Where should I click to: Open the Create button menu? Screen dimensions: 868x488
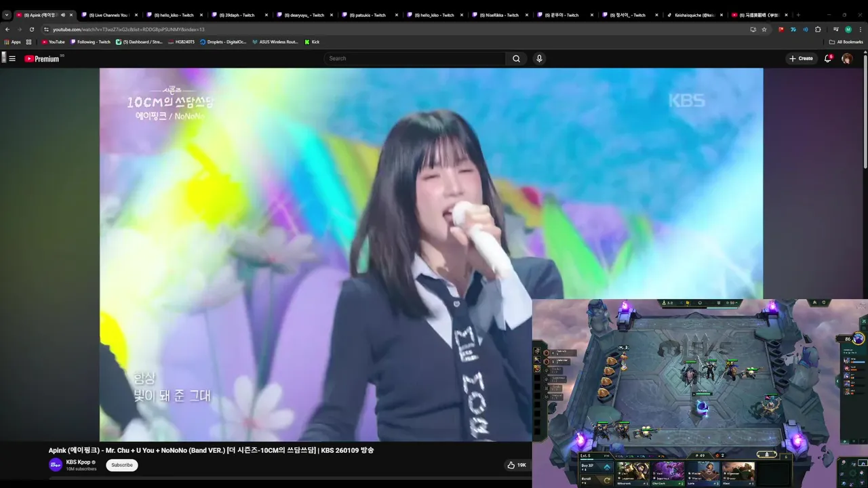(801, 58)
